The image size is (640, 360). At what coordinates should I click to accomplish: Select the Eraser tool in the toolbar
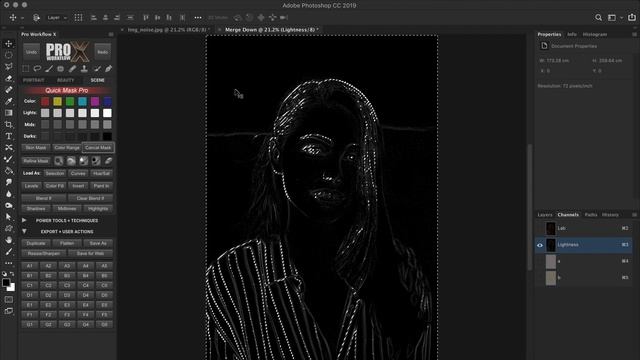pyautogui.click(x=9, y=78)
